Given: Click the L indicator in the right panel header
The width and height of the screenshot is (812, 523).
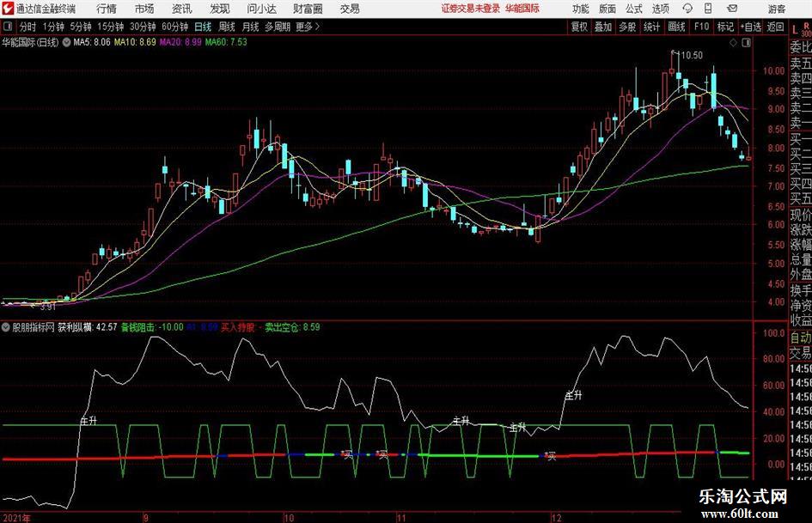Looking at the screenshot, I should (795, 30).
